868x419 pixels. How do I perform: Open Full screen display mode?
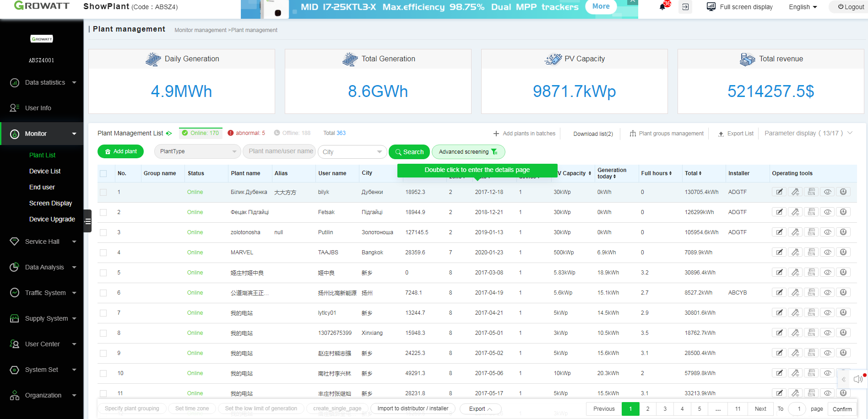739,7
